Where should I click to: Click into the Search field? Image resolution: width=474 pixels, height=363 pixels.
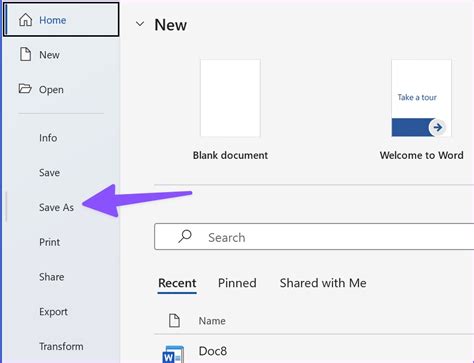(x=314, y=237)
